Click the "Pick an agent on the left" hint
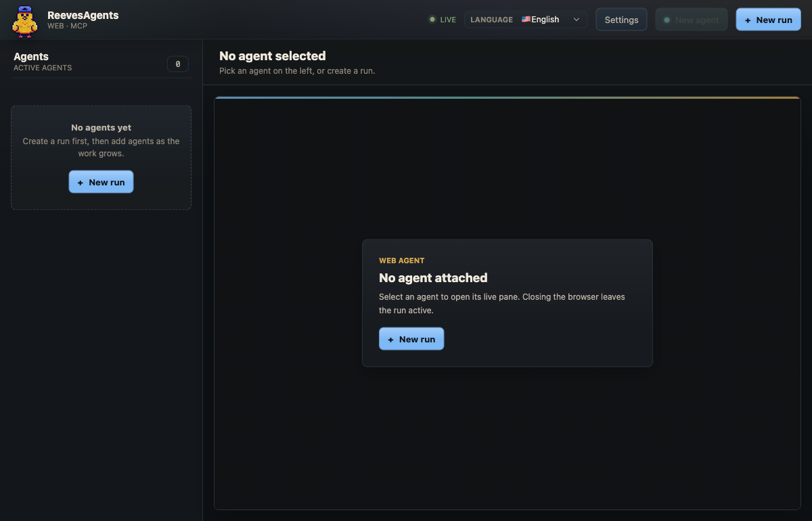The image size is (812, 521). pyautogui.click(x=297, y=70)
